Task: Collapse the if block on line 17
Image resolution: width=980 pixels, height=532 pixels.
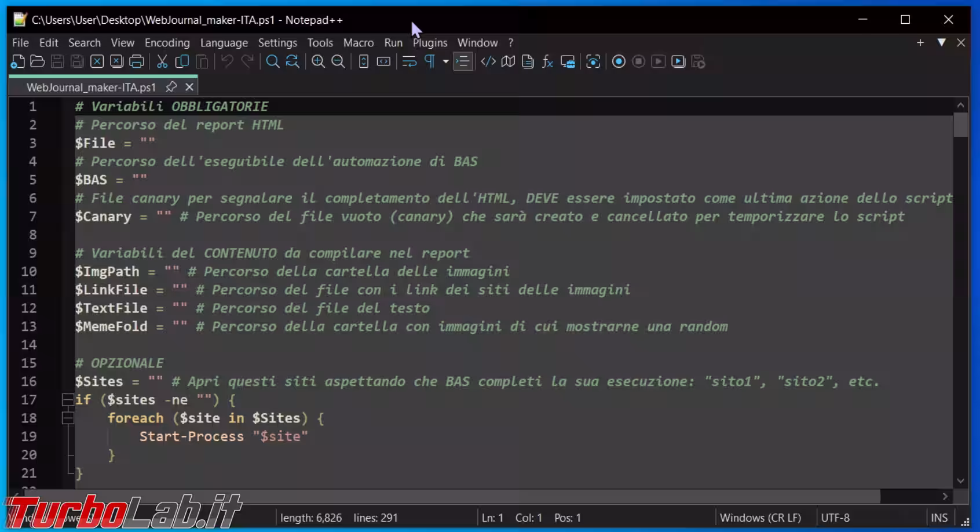Action: 68,399
